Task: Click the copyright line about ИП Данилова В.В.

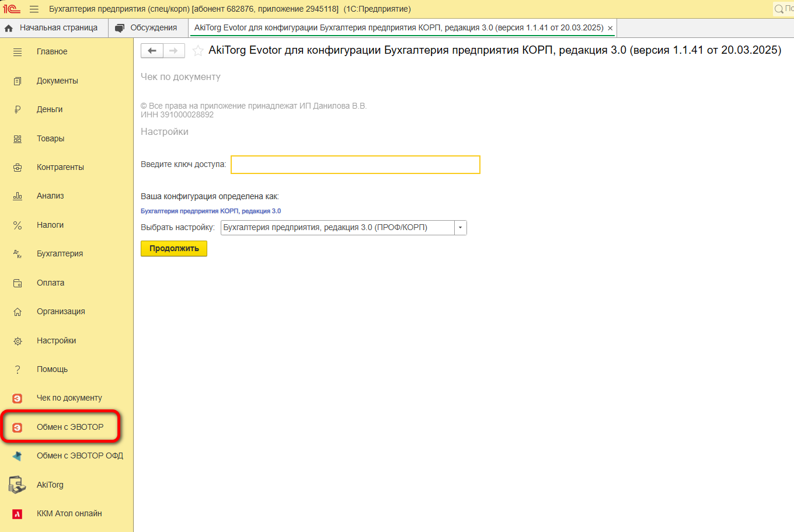Action: [x=253, y=106]
